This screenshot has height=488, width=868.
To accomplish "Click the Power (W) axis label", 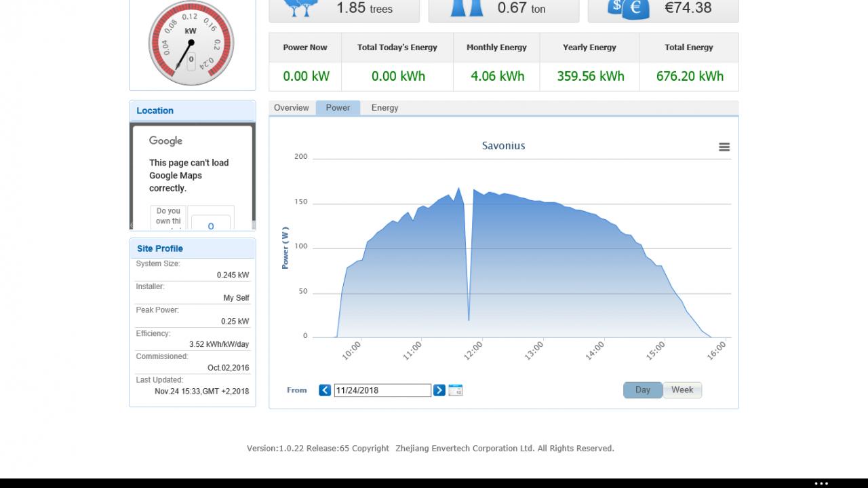I will [285, 248].
